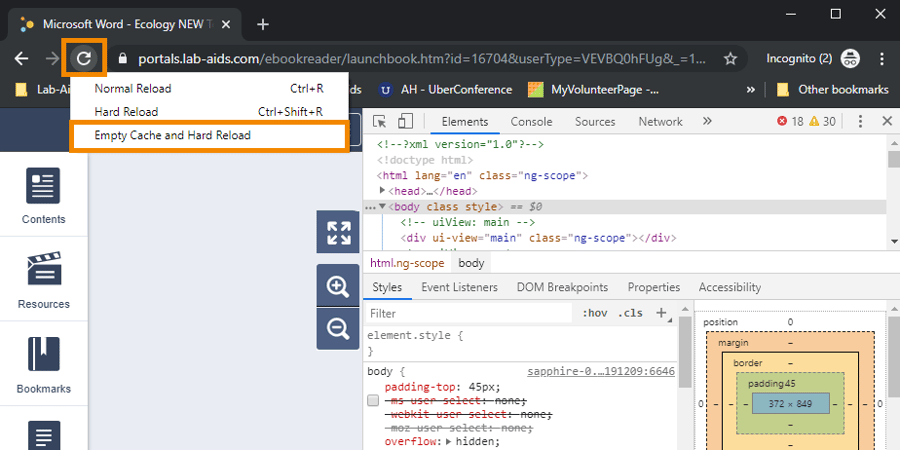900x450 pixels.
Task: Zoom in with the magnifier plus icon
Action: [338, 287]
